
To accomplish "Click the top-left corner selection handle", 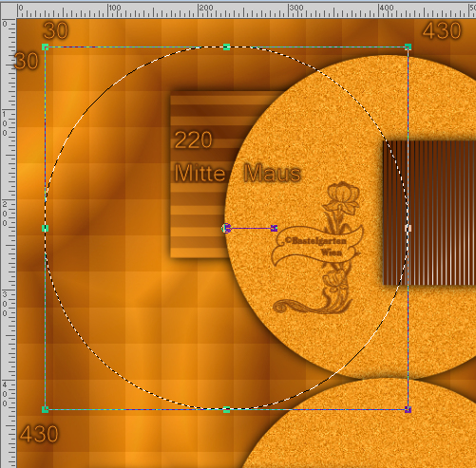I will click(45, 47).
